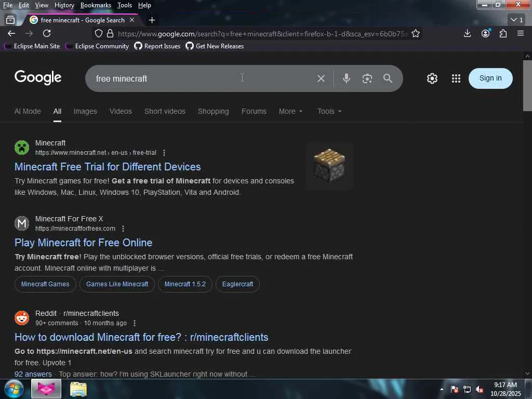Open the Firefox account icon
The height and width of the screenshot is (399, 532).
point(486,33)
